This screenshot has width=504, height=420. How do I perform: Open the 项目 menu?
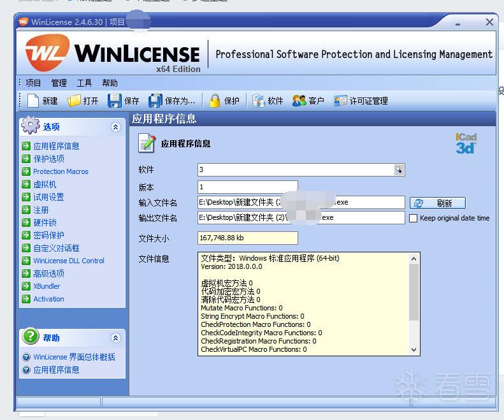point(33,83)
